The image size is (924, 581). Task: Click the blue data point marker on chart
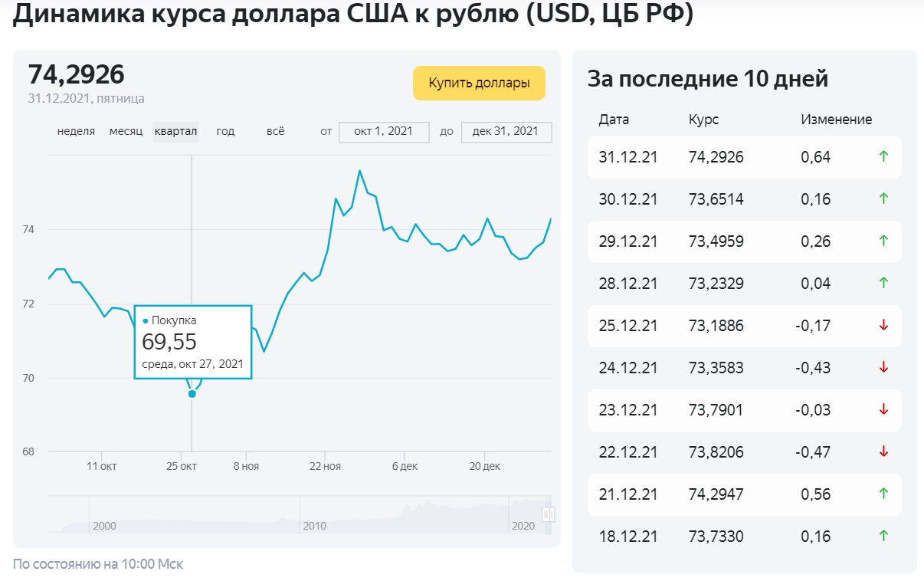pyautogui.click(x=192, y=393)
